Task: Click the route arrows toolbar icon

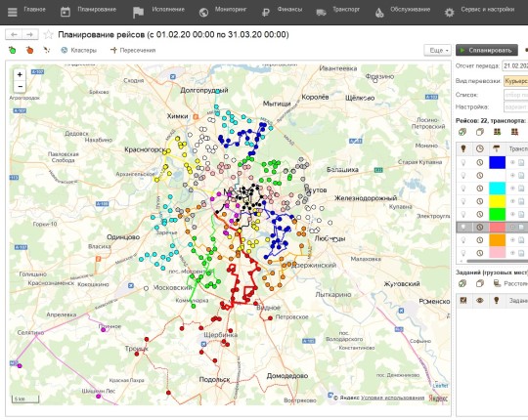Action: 47,50
